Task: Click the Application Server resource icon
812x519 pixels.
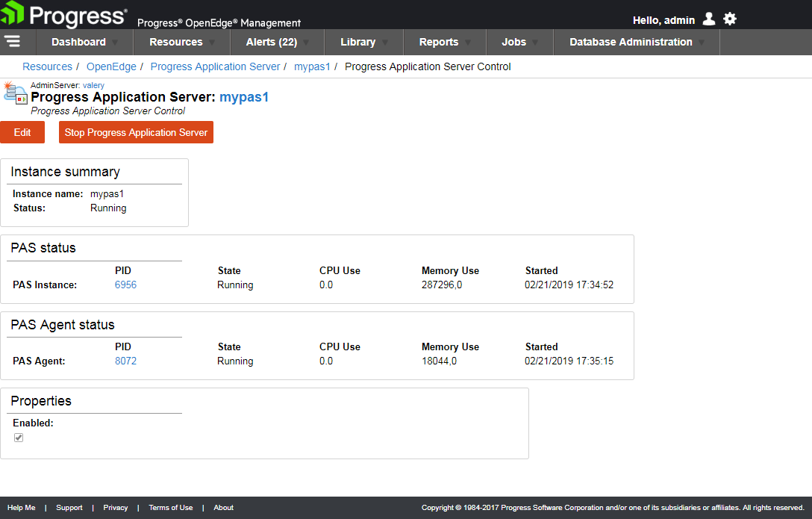Action: tap(15, 96)
